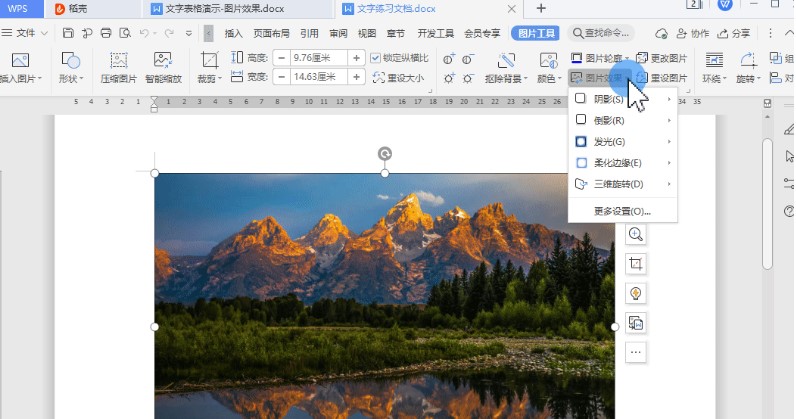Switch to Insert (插入) ribbon tab

point(234,34)
